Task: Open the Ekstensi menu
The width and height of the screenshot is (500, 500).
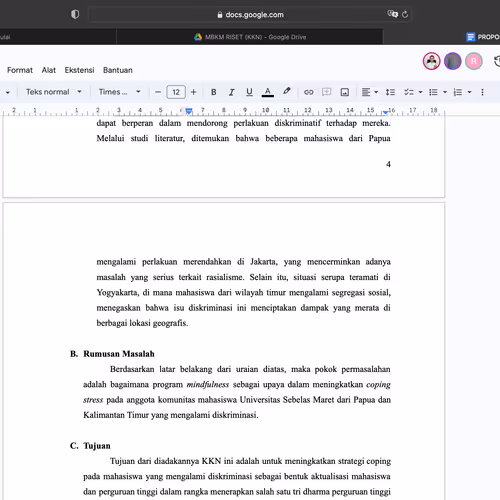Action: click(79, 70)
